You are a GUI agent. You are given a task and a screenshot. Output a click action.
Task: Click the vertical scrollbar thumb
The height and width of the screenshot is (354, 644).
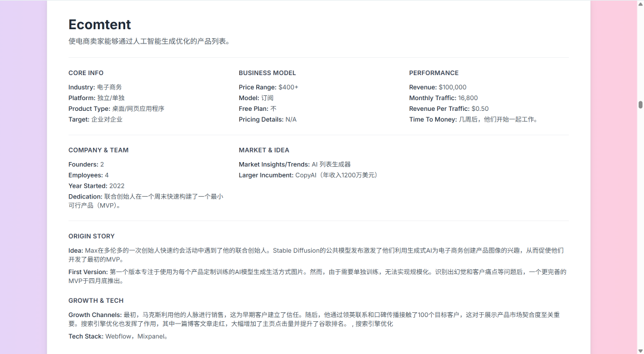click(x=640, y=104)
